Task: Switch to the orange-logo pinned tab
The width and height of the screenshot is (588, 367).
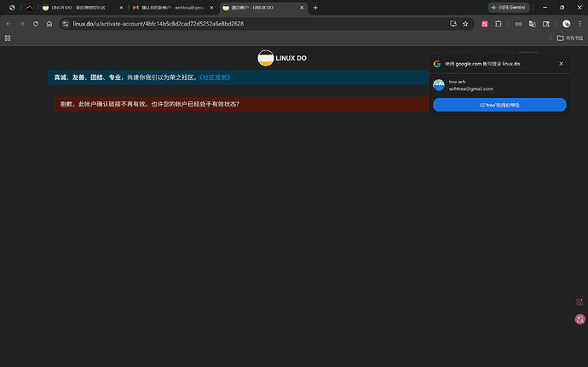Action: (x=29, y=8)
